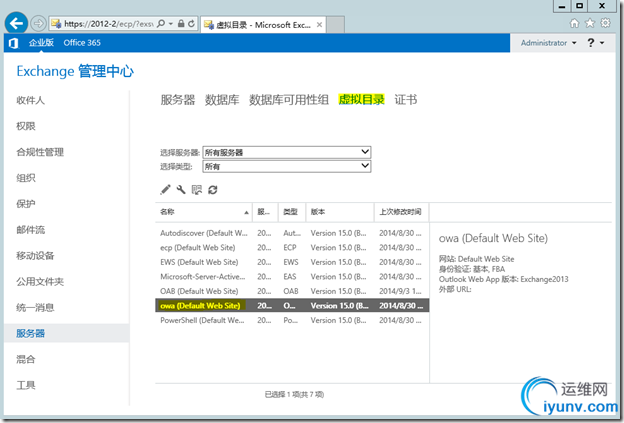Open the browser home icon
The image size is (624, 423).
click(x=574, y=23)
